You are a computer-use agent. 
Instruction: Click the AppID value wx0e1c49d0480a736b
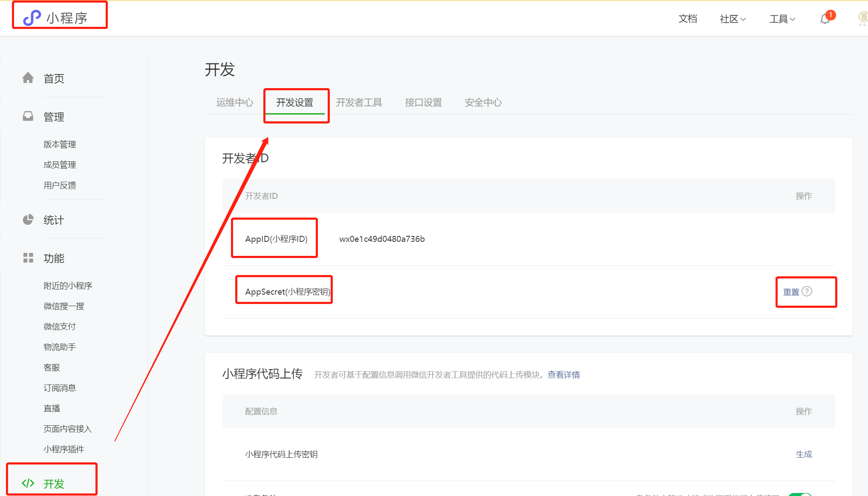(382, 239)
